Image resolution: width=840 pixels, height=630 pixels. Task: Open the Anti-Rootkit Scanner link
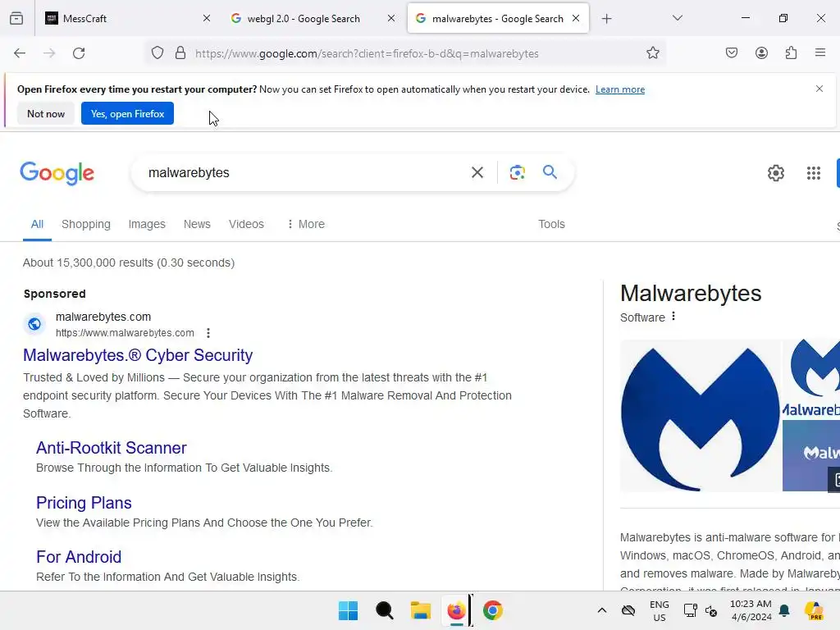(111, 448)
